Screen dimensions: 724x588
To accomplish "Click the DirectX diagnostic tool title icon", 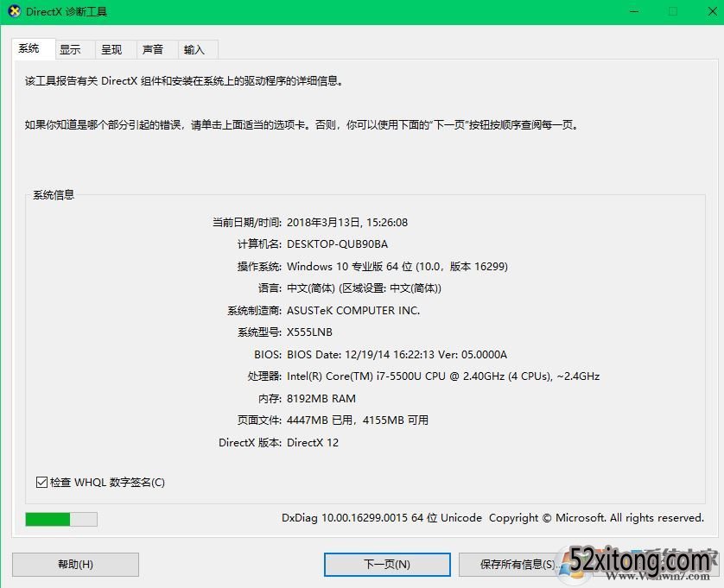I will [x=15, y=11].
